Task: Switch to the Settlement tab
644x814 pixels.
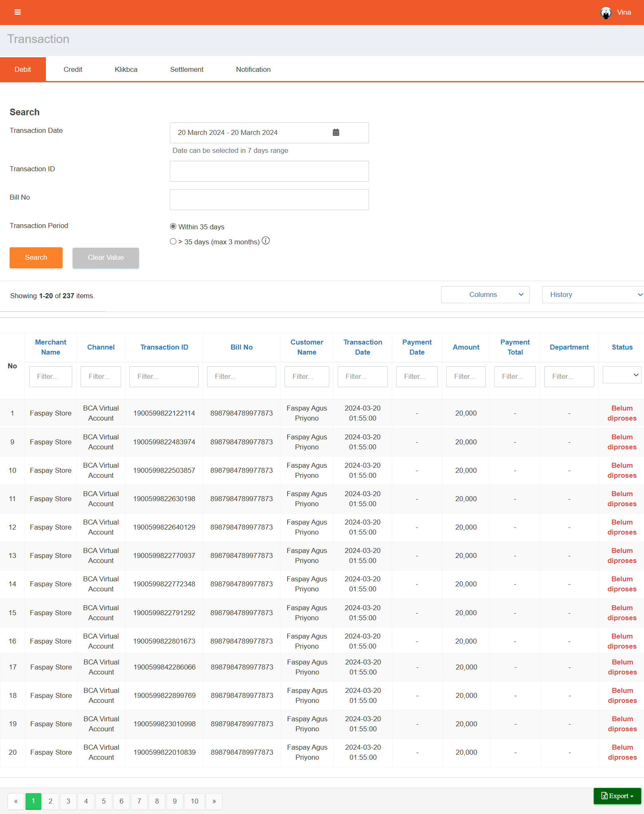Action: (187, 69)
